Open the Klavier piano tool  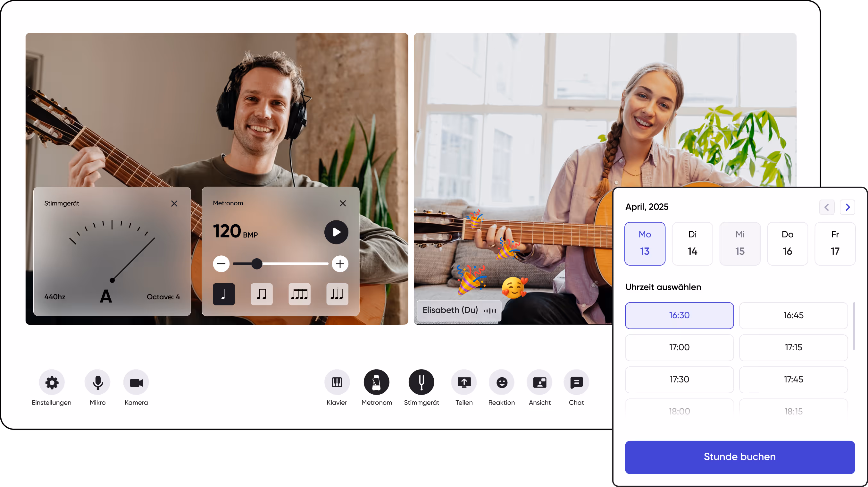337,382
